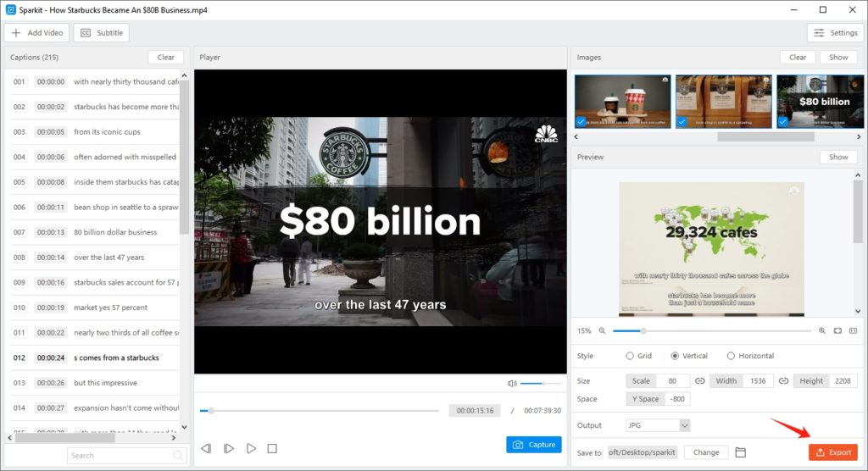Click the 29,324 cafes preview image
868x471 pixels.
point(711,249)
